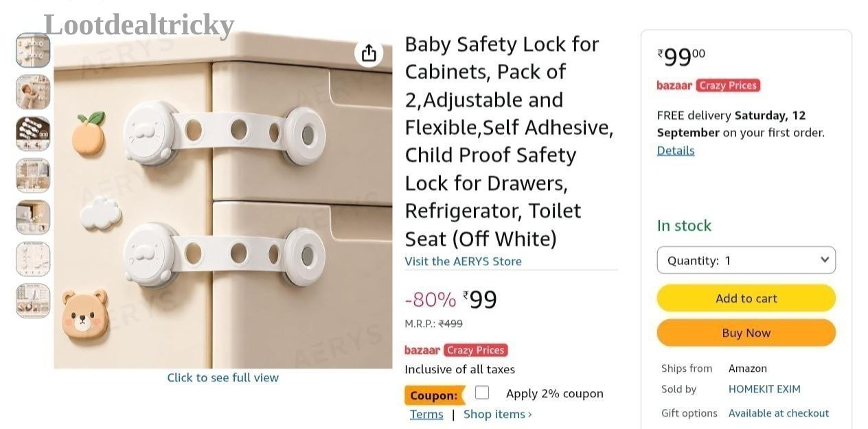Select the first product thumbnail

pos(33,50)
